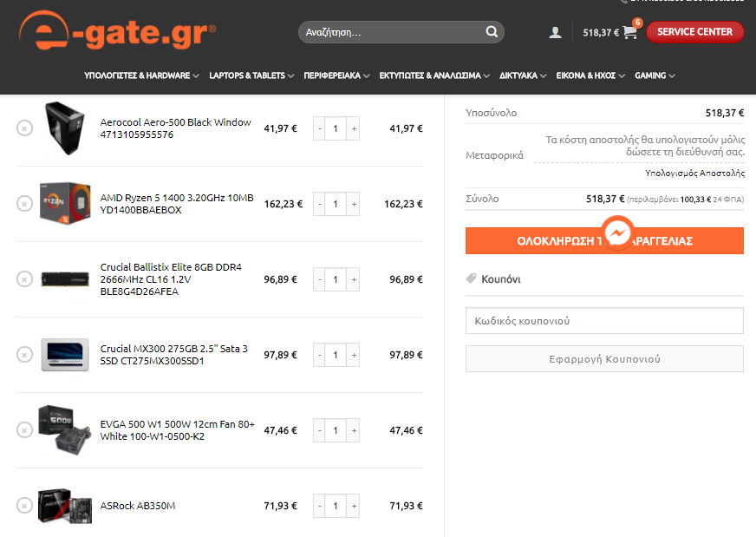This screenshot has height=537, width=756.
Task: Open EVGA power supply thumbnail
Action: [x=65, y=430]
